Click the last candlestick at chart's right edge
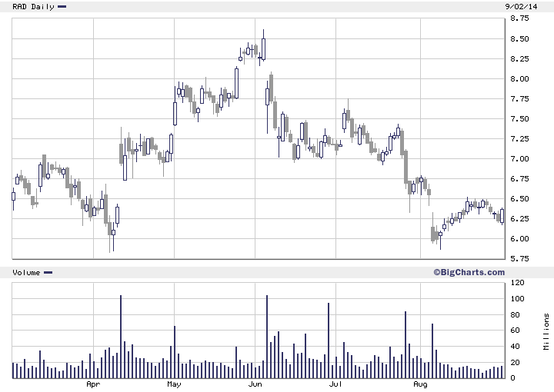This screenshot has height=392, width=554. coord(502,216)
